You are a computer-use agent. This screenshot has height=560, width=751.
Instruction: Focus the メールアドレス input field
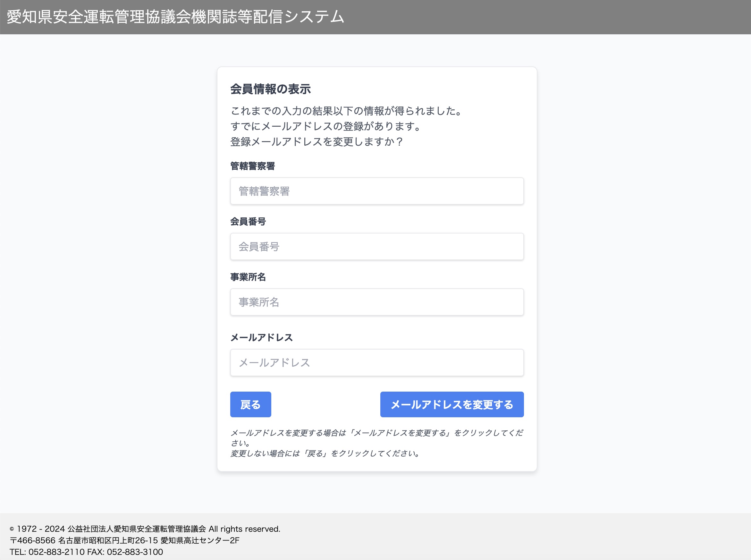(377, 363)
